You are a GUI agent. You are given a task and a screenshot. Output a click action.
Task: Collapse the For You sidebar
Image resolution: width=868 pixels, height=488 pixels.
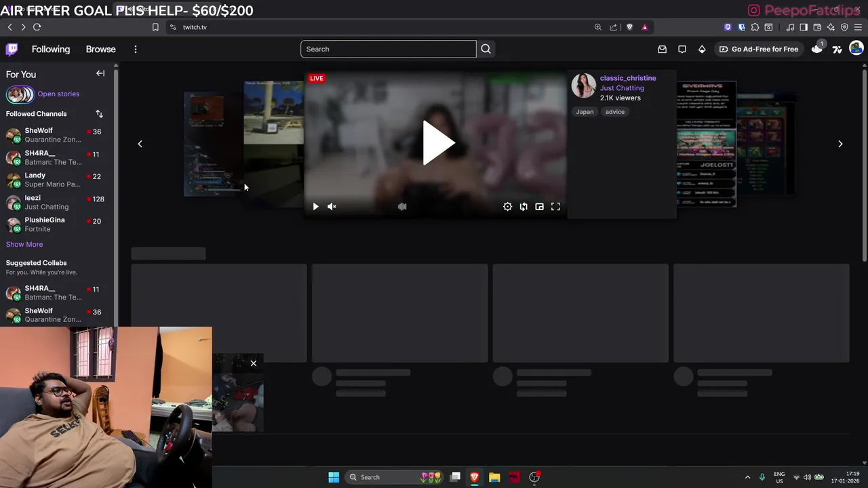(100, 73)
